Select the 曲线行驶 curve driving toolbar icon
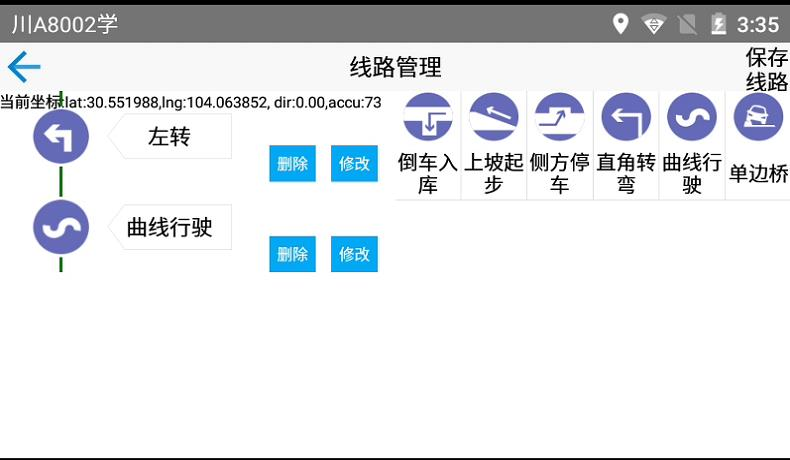Image resolution: width=790 pixels, height=460 pixels. (692, 117)
